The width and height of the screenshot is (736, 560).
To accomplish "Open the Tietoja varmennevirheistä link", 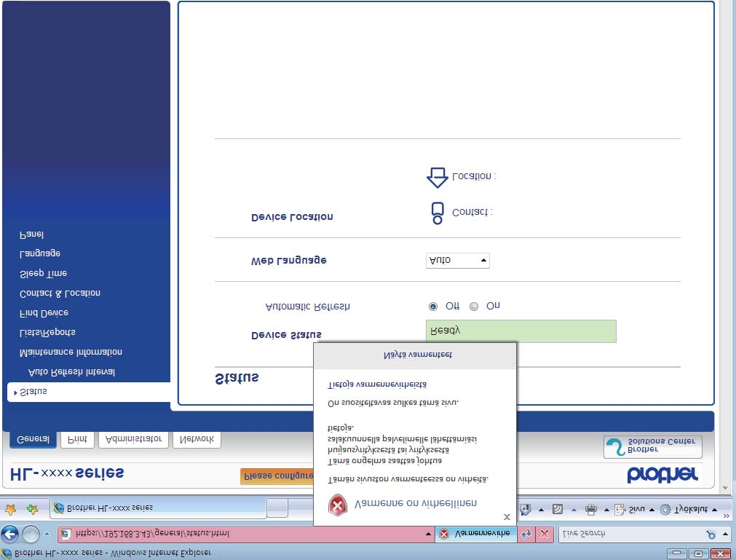I will [x=377, y=384].
